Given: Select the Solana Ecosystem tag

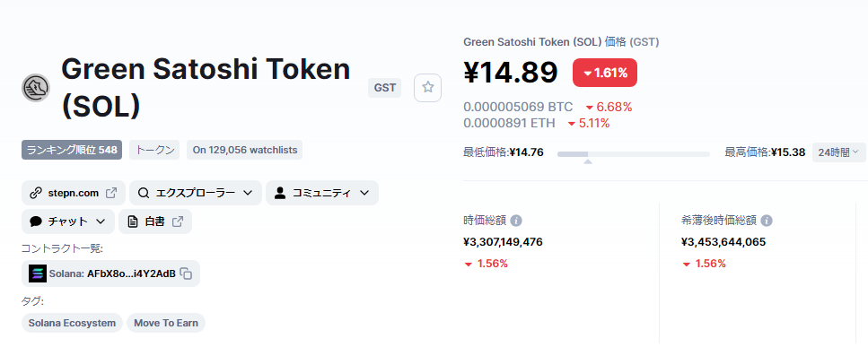Looking at the screenshot, I should (72, 323).
